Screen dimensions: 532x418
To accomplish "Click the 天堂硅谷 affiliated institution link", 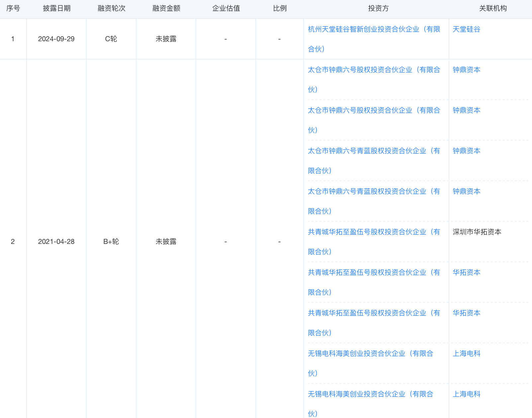I will click(x=466, y=30).
